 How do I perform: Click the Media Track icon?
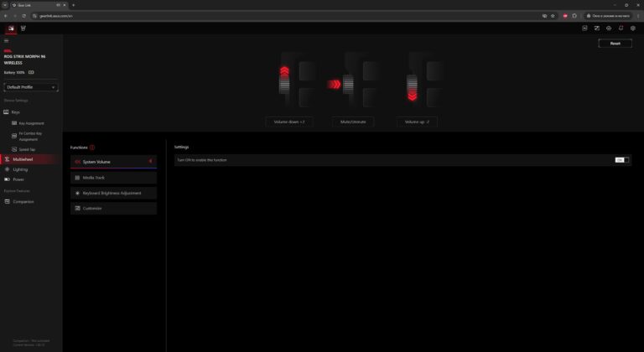(77, 178)
